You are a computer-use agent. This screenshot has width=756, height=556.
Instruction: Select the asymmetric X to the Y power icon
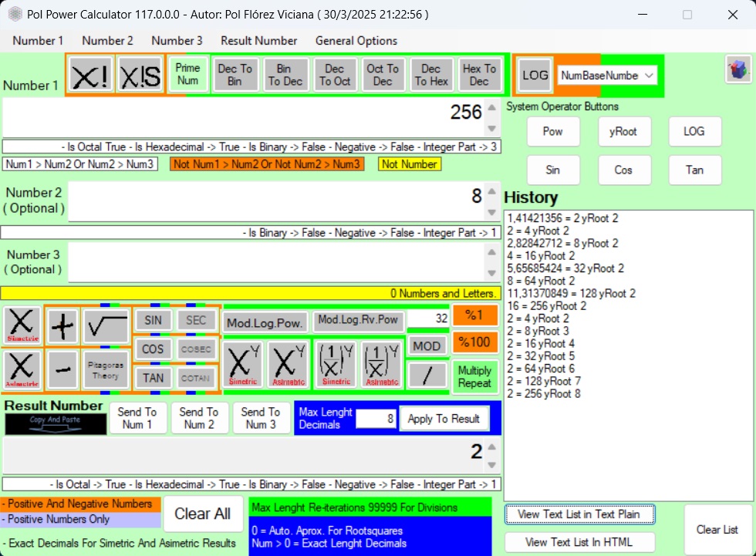click(x=288, y=363)
